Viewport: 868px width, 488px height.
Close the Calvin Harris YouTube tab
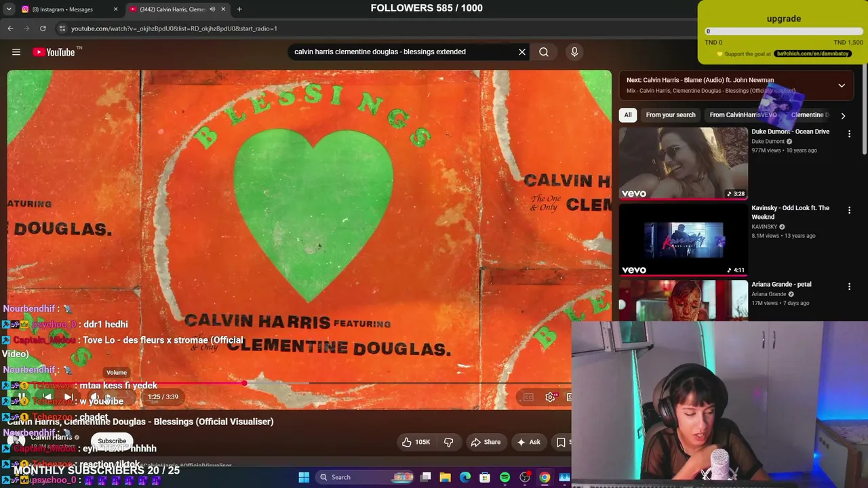223,9
